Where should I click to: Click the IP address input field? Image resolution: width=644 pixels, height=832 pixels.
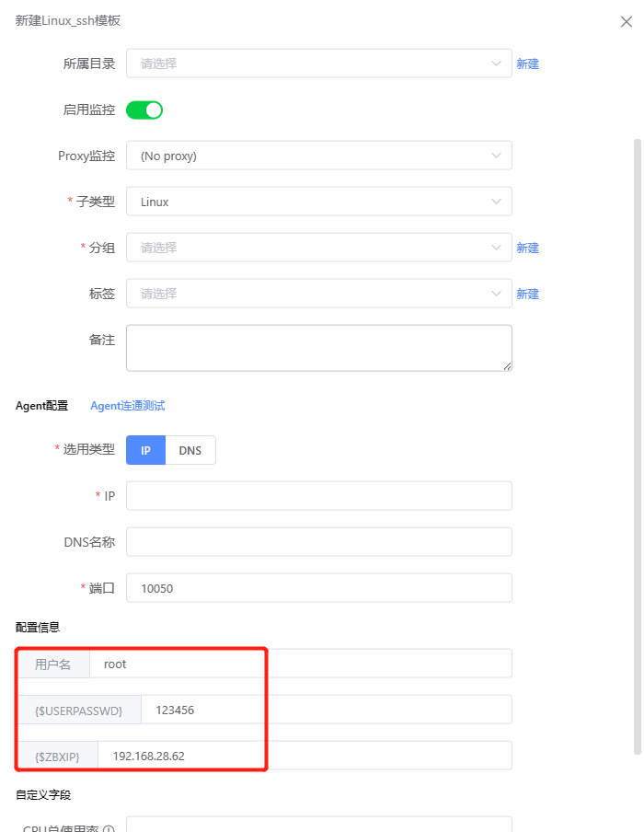319,495
